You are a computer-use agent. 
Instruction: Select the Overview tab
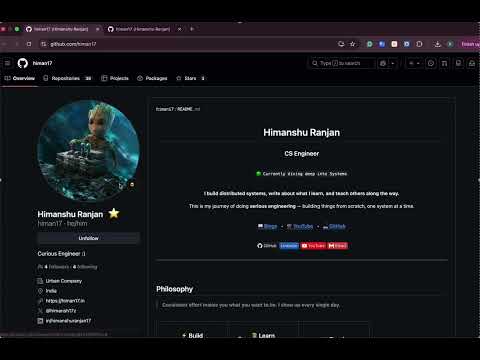click(x=20, y=78)
